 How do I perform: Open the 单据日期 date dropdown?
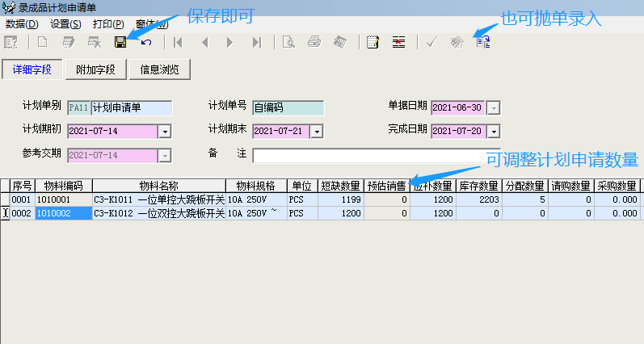point(495,107)
